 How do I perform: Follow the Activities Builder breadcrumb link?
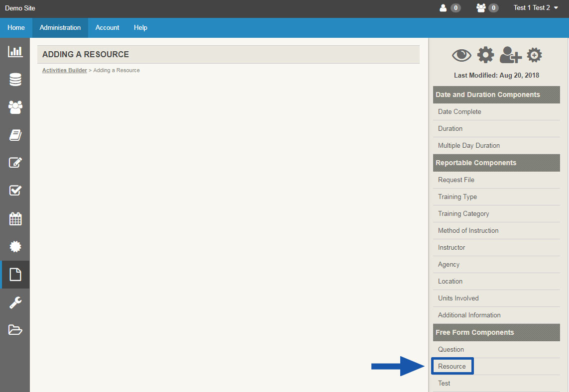[x=64, y=70]
